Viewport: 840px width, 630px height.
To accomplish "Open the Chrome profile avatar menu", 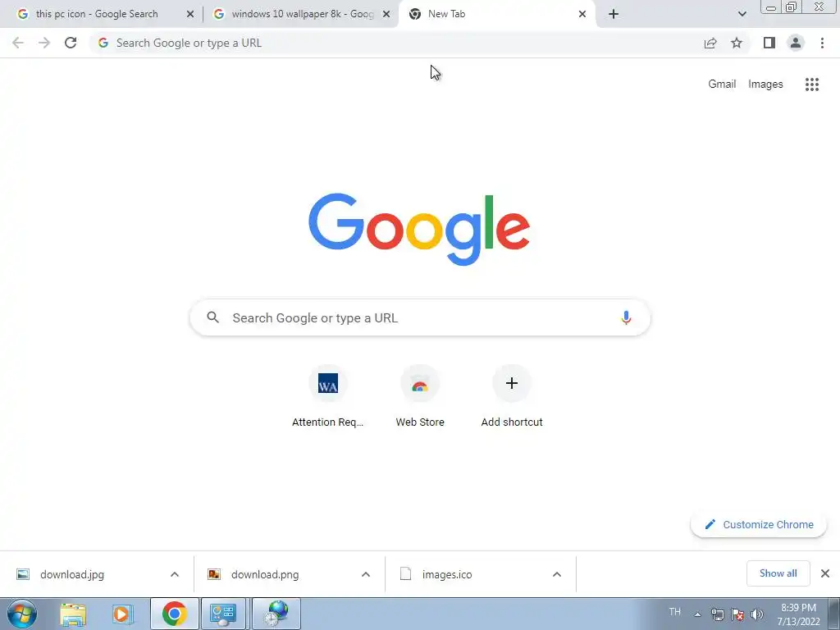I will (796, 43).
